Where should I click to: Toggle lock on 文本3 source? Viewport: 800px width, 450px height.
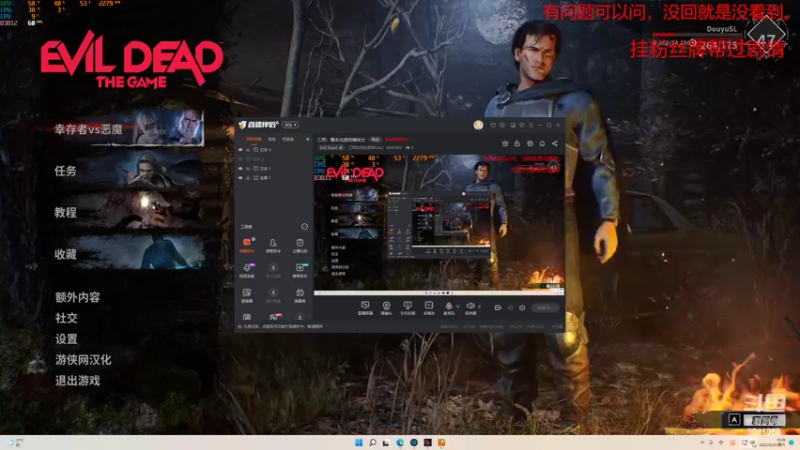[248, 149]
